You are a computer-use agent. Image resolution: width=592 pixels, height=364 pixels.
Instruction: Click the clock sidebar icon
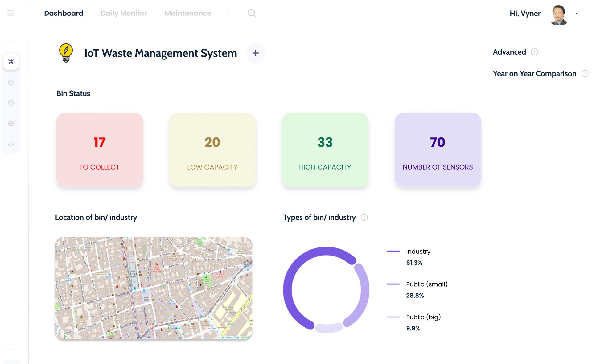(11, 103)
